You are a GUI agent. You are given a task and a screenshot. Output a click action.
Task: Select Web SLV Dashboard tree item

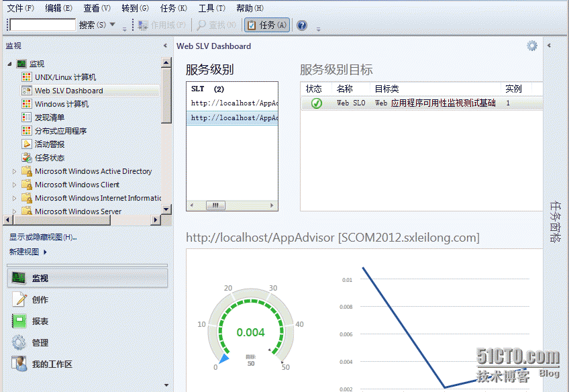tap(90, 91)
